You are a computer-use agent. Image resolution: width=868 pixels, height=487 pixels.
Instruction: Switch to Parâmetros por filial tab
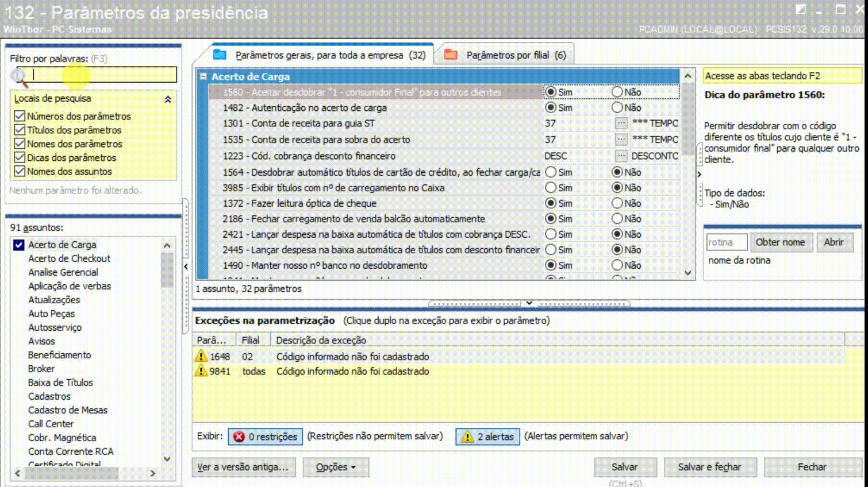coord(506,55)
